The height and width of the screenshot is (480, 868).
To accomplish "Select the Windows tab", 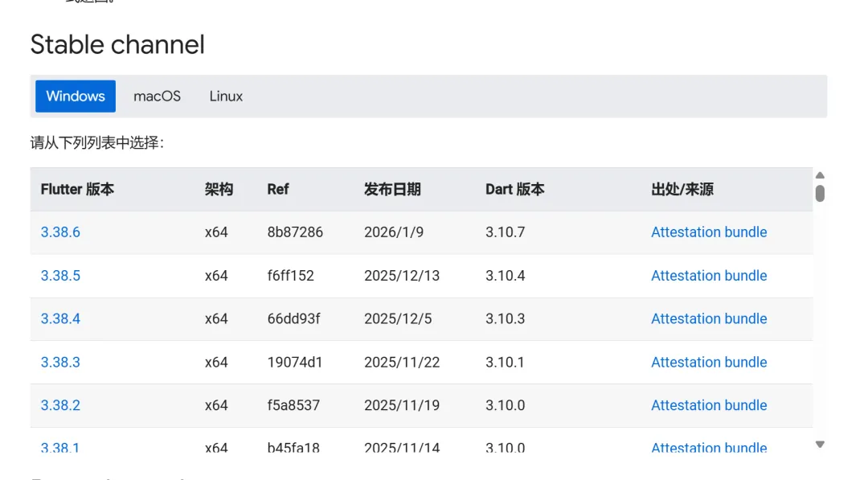I will tap(76, 96).
